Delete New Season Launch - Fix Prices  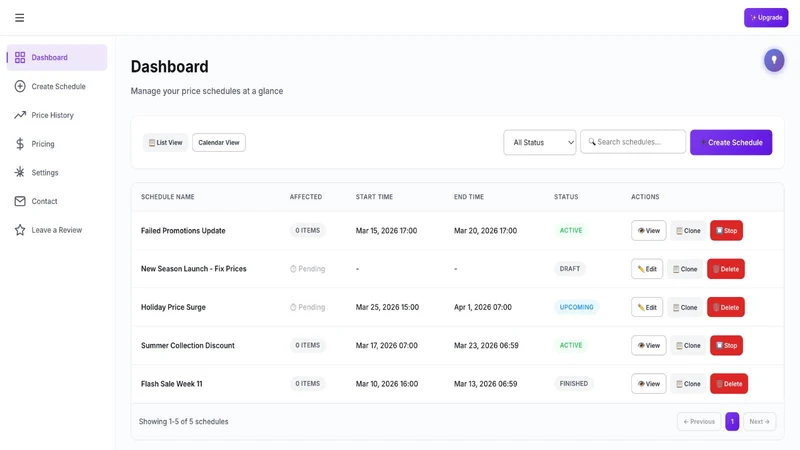pyautogui.click(x=726, y=269)
